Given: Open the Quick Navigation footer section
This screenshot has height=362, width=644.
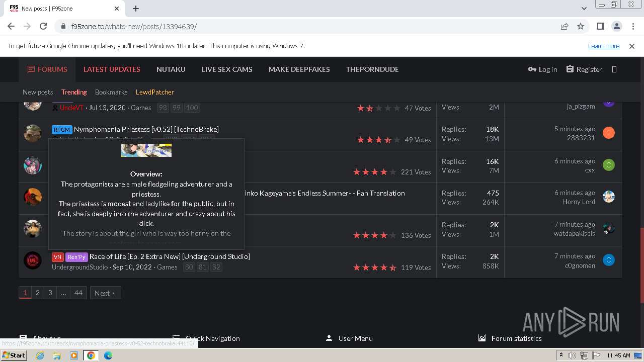Looking at the screenshot, I should pyautogui.click(x=206, y=338).
